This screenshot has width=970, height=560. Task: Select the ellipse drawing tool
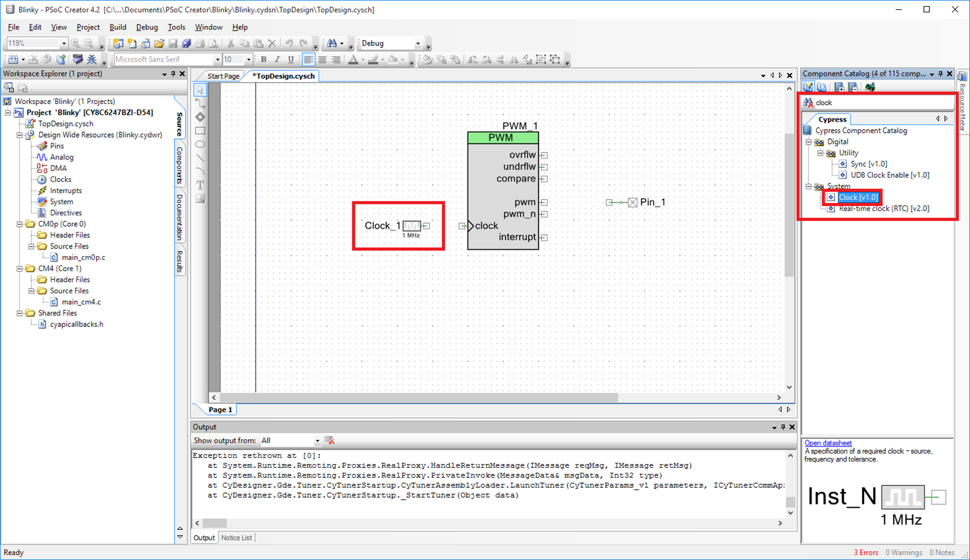200,145
